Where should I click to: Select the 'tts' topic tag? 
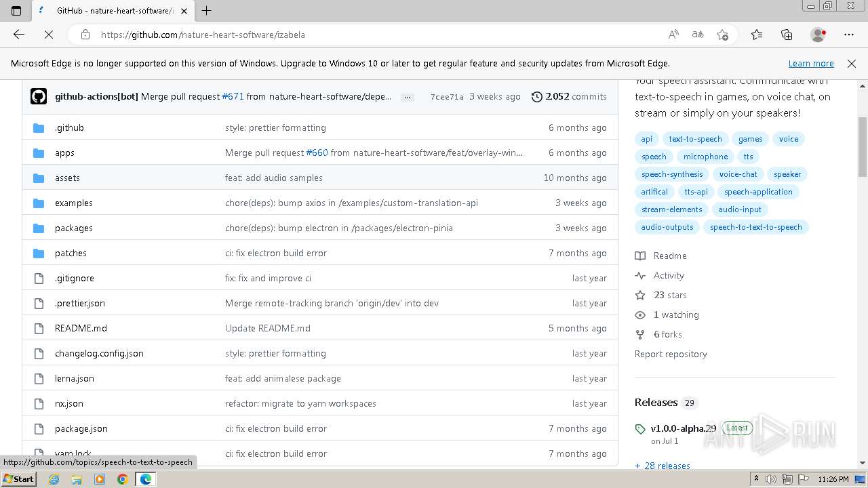point(748,157)
